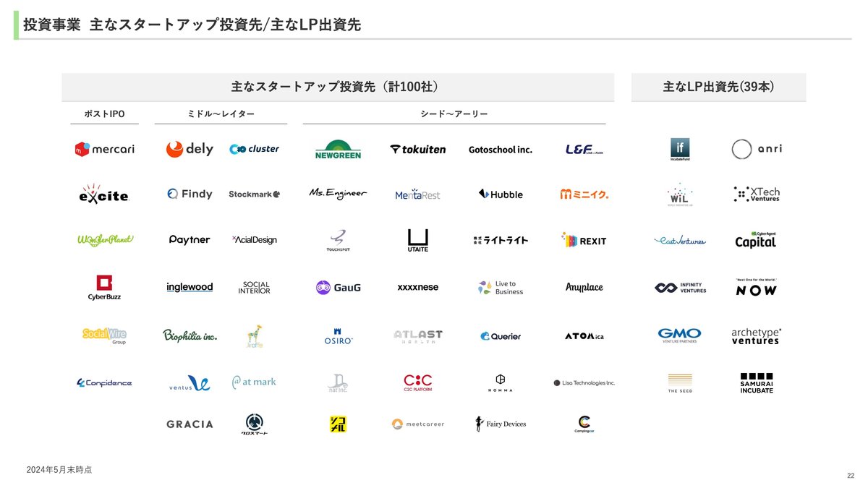Click the HOMMA logo

point(501,383)
